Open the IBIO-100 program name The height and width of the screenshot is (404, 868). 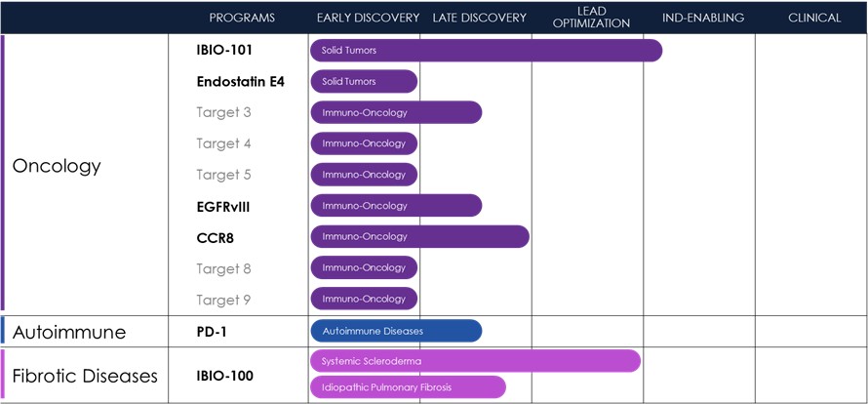[225, 376]
